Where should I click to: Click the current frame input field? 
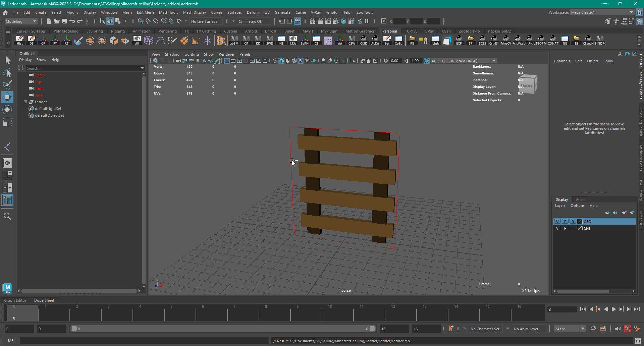[562, 309]
